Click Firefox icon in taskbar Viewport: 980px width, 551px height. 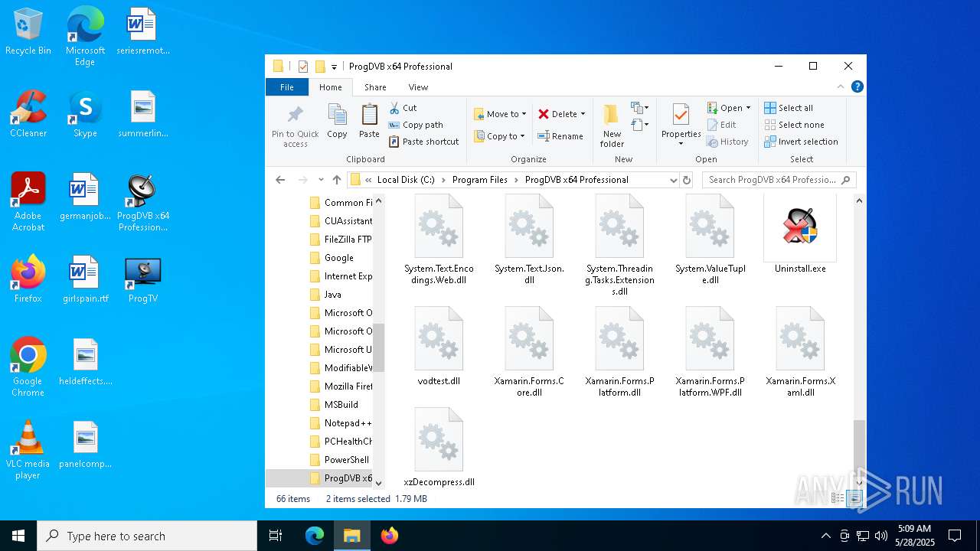[390, 536]
